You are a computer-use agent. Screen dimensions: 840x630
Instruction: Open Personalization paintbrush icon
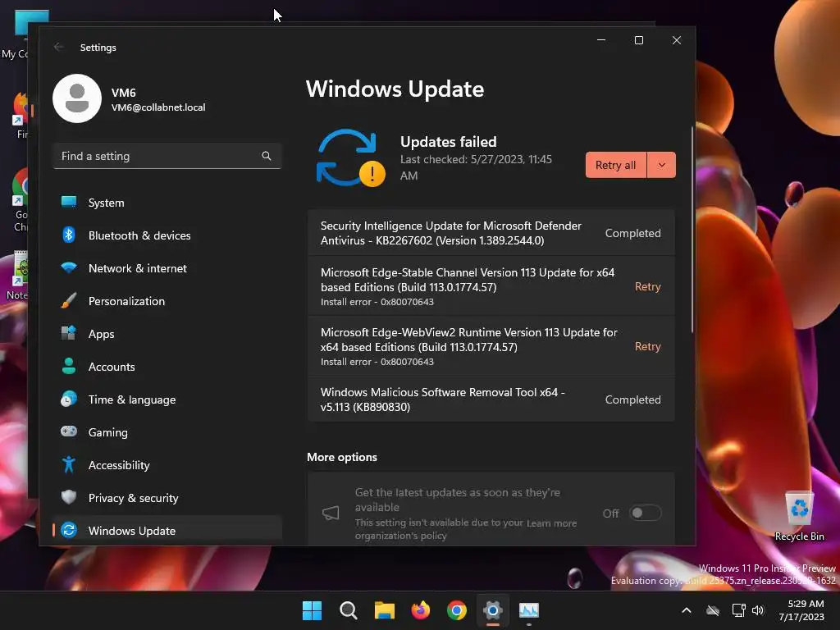pos(69,300)
